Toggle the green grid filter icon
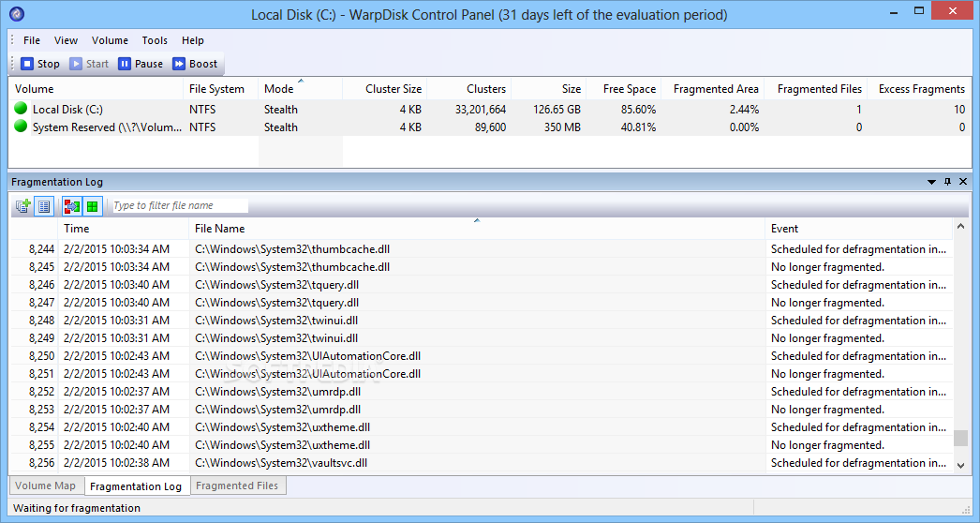The image size is (980, 523). [x=93, y=206]
